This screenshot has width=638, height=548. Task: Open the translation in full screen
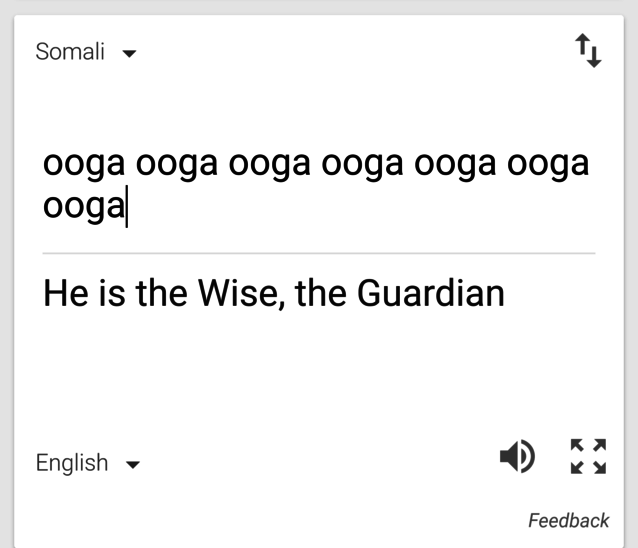click(588, 456)
